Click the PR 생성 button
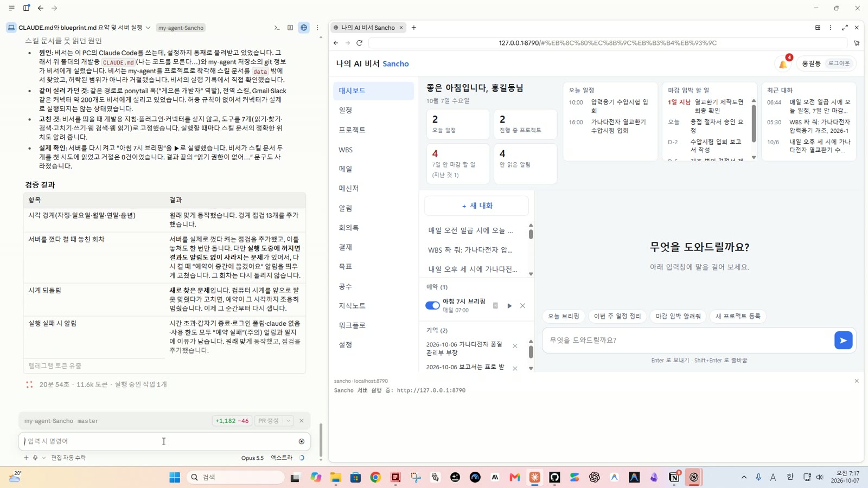This screenshot has height=488, width=868. point(269,421)
